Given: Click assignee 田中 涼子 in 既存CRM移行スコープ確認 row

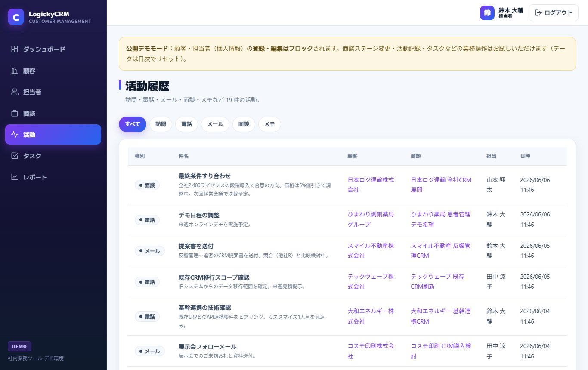Looking at the screenshot, I should (496, 281).
